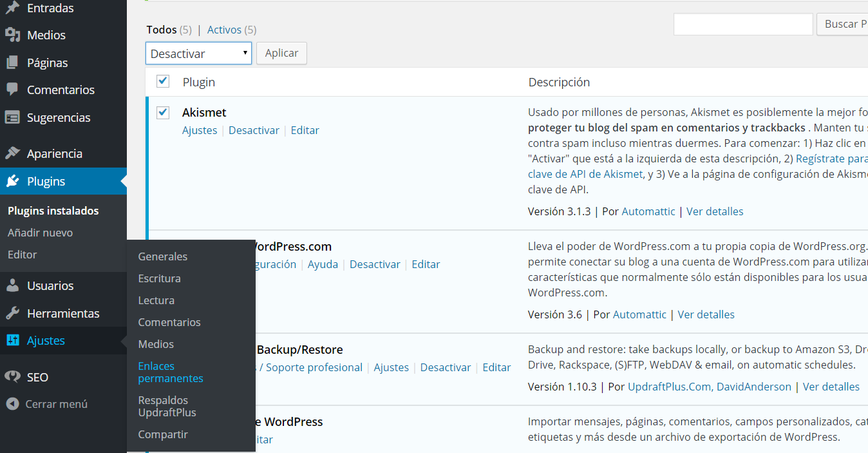Open Enlaces permanentes settings item
The width and height of the screenshot is (868, 453).
coord(171,372)
